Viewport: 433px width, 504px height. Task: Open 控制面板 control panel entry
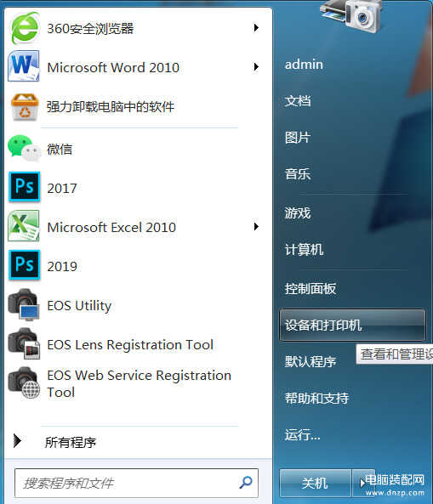[311, 288]
